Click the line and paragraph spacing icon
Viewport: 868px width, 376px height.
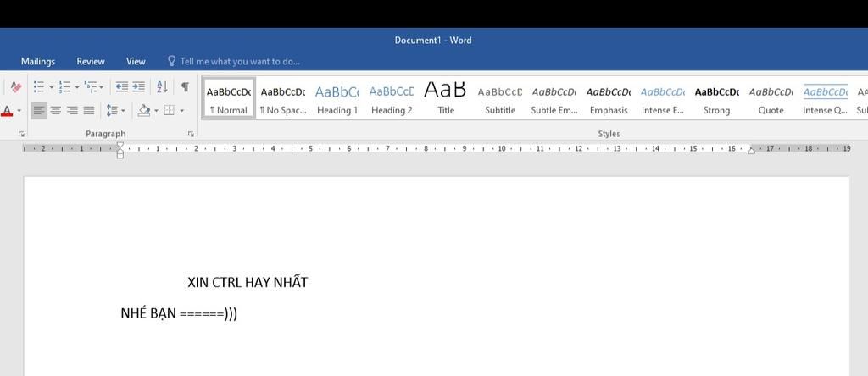point(112,111)
